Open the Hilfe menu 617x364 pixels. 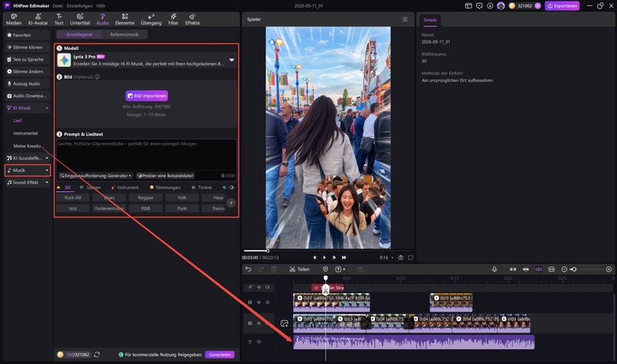(x=101, y=6)
